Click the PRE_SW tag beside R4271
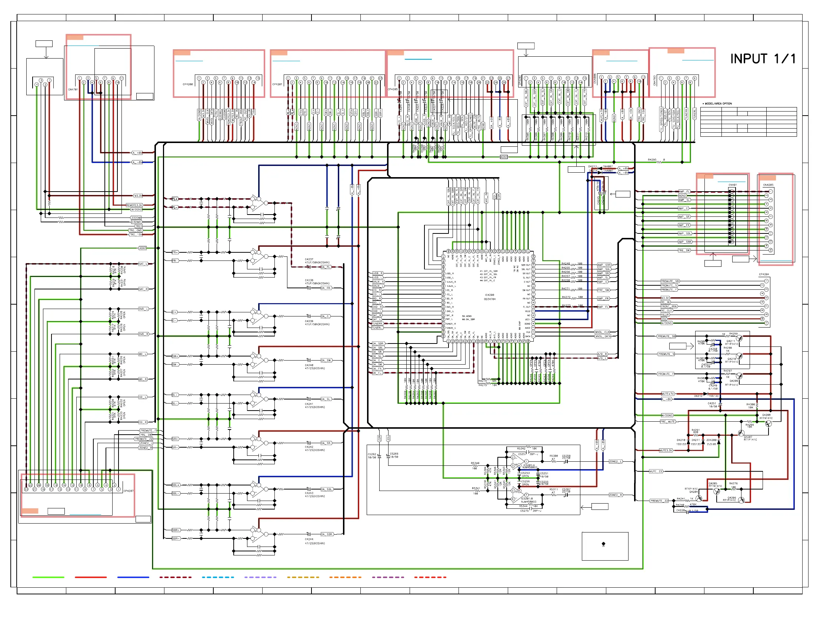This screenshot has height=624, width=840. tap(603, 290)
